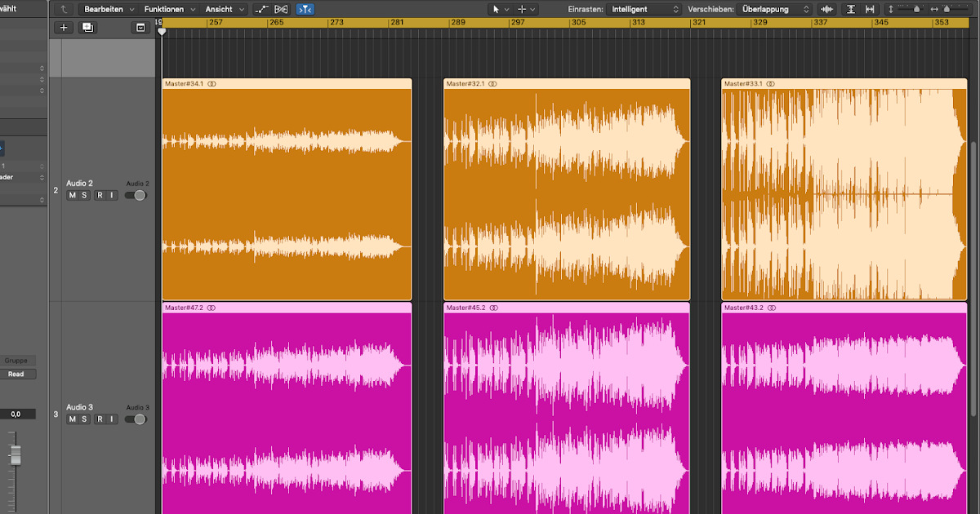Enable the Flex bowtie icon
980x514 pixels.
point(282,9)
